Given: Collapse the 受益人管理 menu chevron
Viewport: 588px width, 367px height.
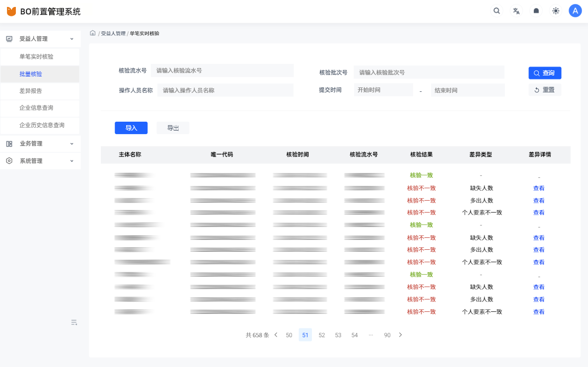Looking at the screenshot, I should 71,38.
